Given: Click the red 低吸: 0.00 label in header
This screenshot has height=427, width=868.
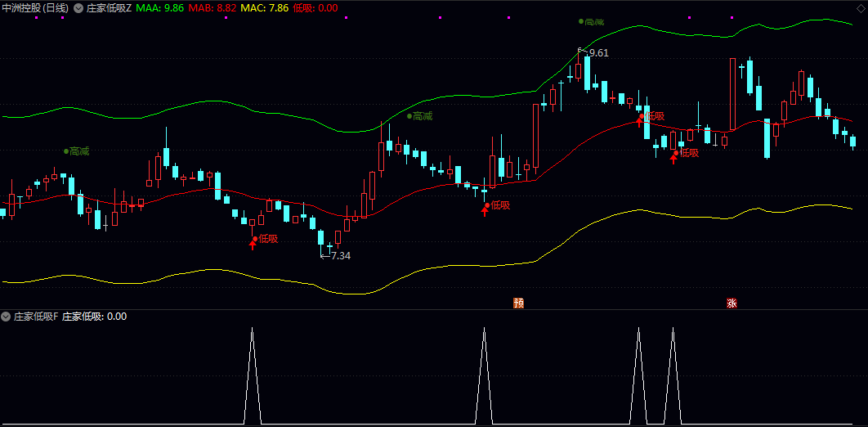Looking at the screenshot, I should coord(315,8).
